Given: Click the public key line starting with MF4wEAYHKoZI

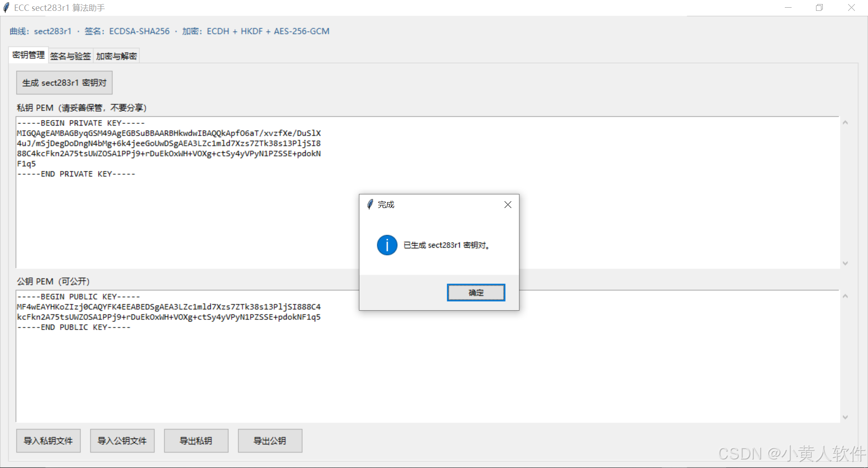Looking at the screenshot, I should pos(169,307).
